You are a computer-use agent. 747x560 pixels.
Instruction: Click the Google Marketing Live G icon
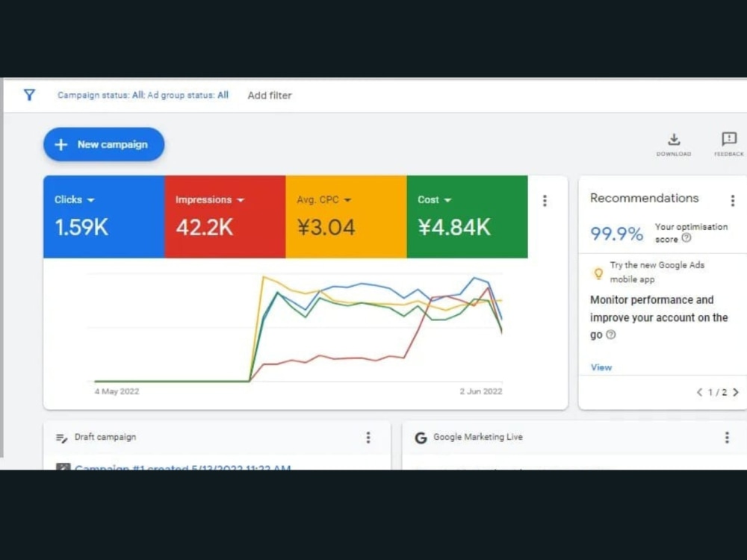tap(421, 438)
